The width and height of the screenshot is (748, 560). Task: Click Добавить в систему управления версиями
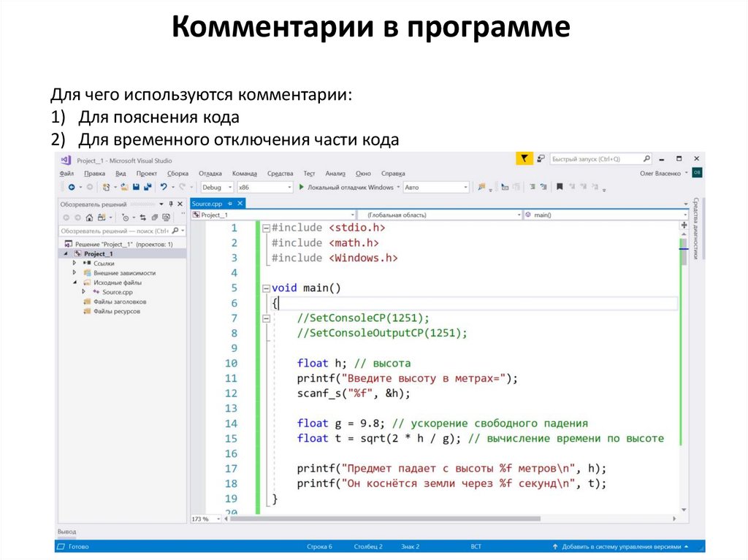(621, 547)
